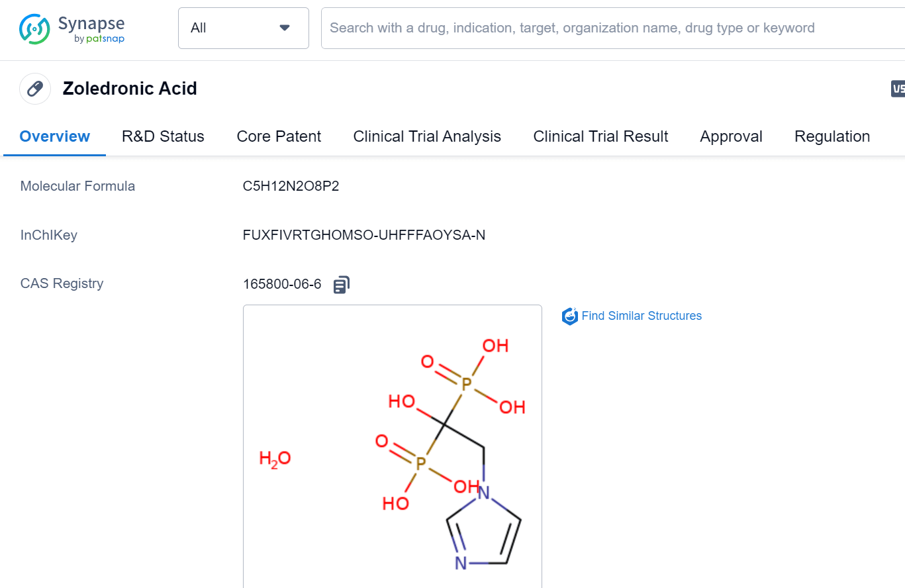Open the Regulation tab
This screenshot has width=905, height=588.
pos(832,136)
